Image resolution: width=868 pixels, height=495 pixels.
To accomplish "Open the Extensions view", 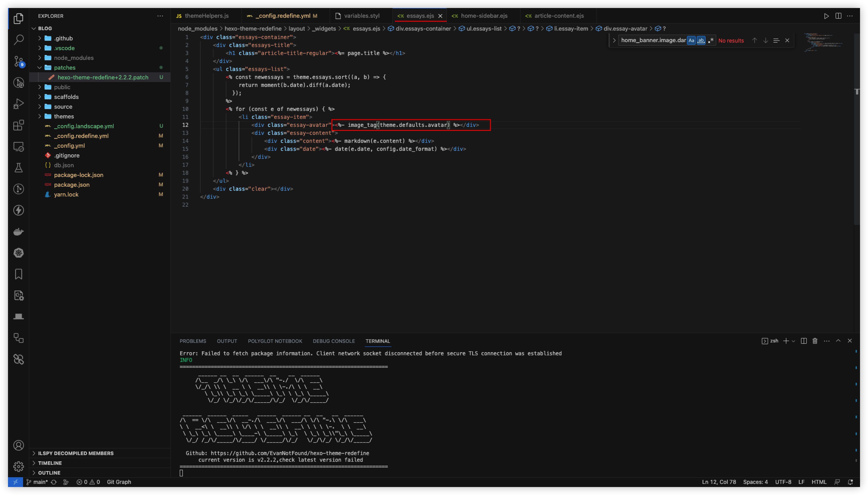I will point(18,125).
